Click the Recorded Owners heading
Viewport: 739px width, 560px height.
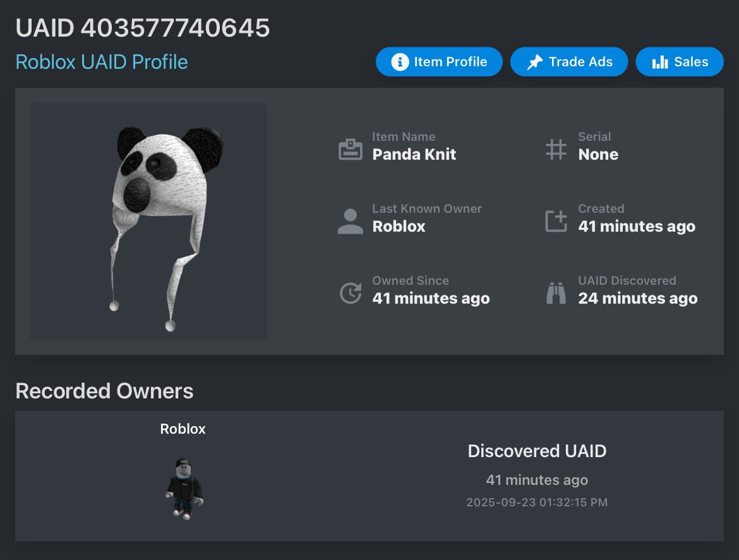(x=105, y=391)
